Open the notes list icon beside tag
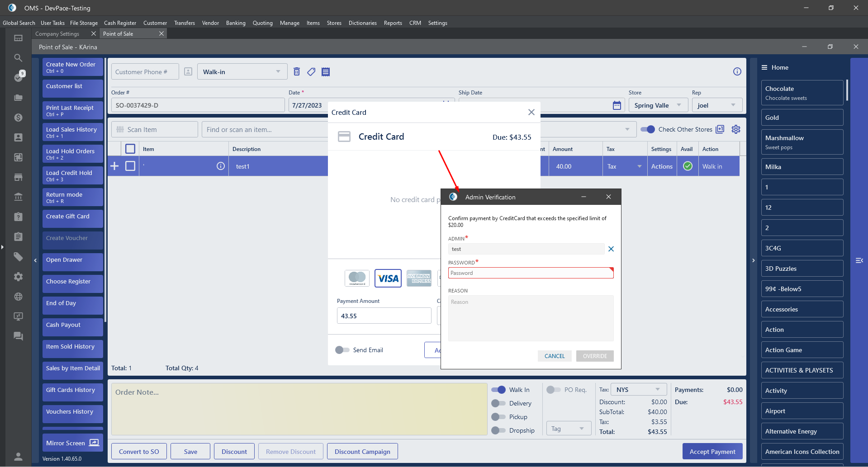 (x=326, y=71)
